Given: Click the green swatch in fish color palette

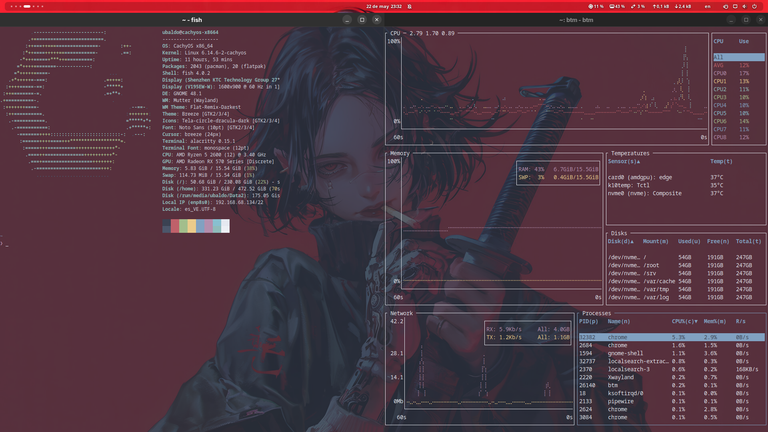Looking at the screenshot, I should pos(183,226).
